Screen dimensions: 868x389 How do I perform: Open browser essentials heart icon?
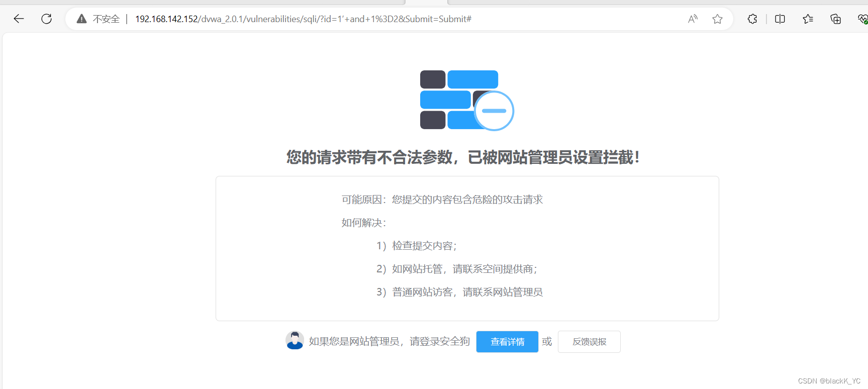tap(862, 19)
